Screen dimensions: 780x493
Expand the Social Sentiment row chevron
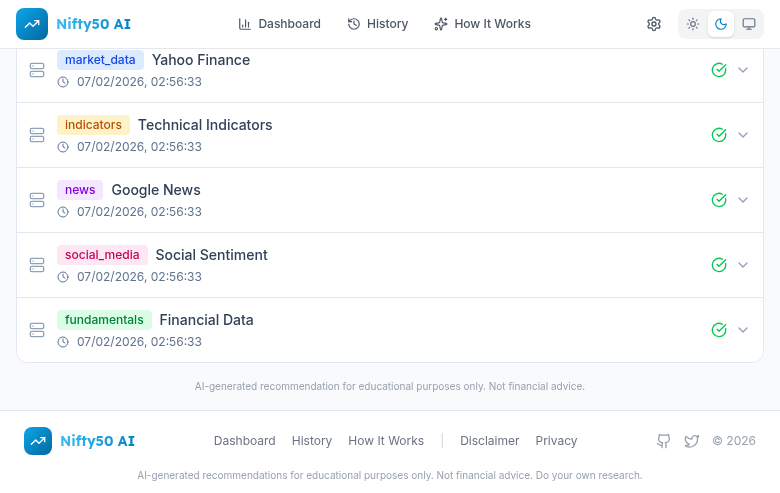743,265
